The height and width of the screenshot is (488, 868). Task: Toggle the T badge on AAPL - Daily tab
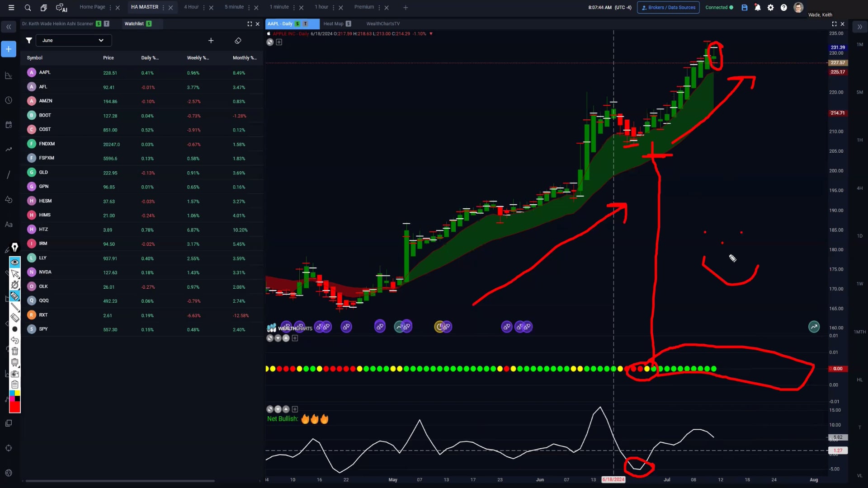coord(305,24)
